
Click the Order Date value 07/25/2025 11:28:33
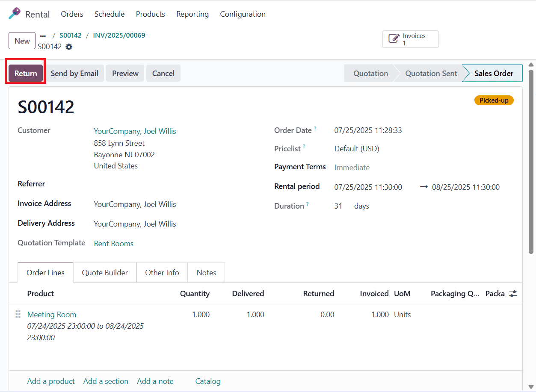pyautogui.click(x=368, y=130)
